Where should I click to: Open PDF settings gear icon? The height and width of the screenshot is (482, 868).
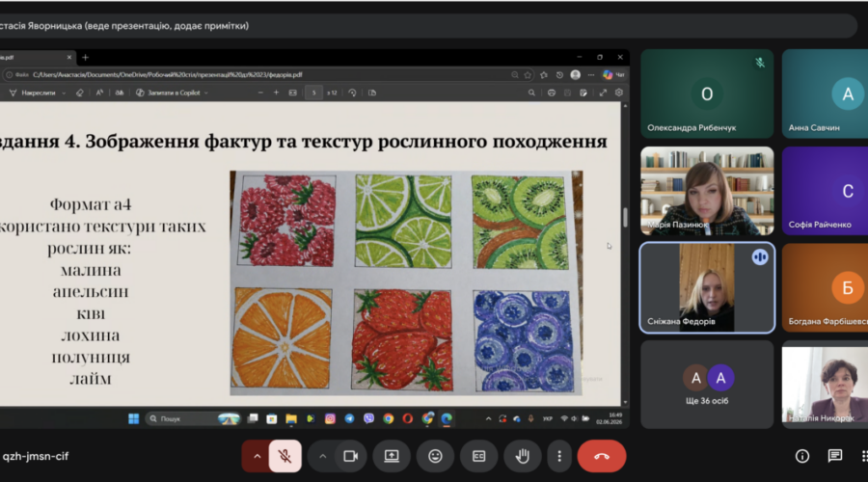click(x=619, y=93)
